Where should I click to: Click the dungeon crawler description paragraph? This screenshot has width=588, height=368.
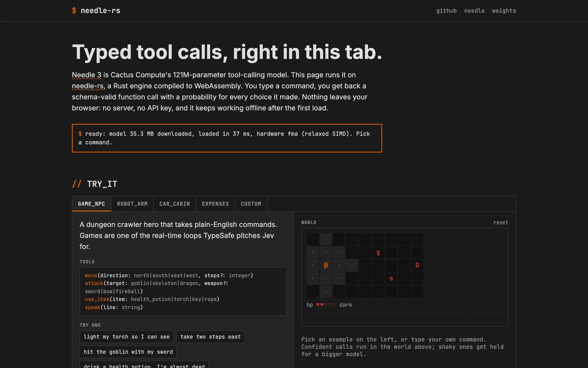pyautogui.click(x=178, y=236)
